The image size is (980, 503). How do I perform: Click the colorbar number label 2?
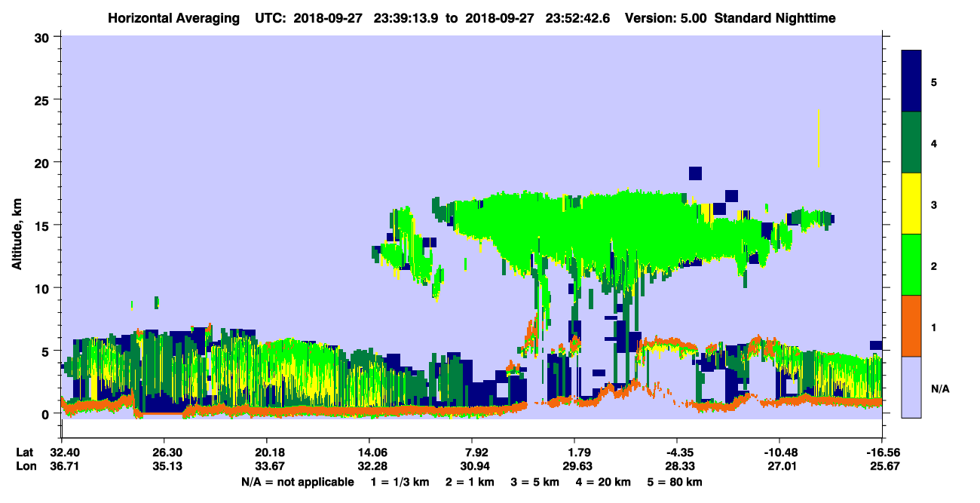[x=934, y=265]
